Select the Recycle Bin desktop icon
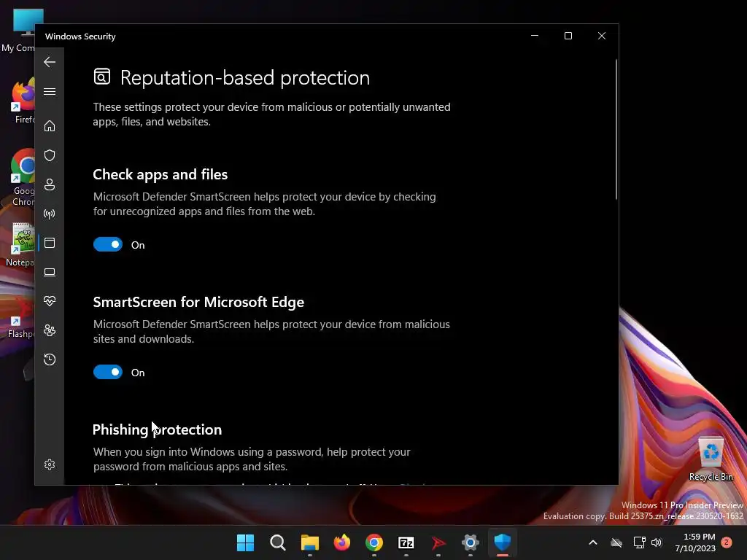This screenshot has height=560, width=747. (x=711, y=459)
